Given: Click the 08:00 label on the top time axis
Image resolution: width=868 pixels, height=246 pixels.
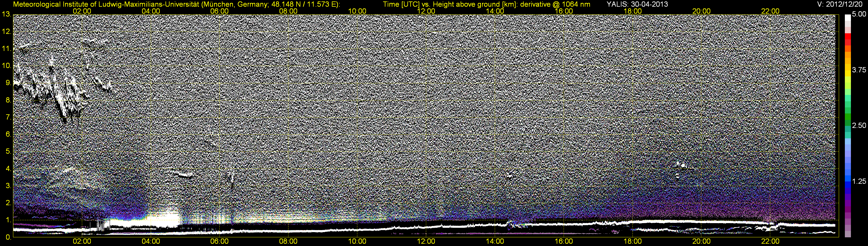Looking at the screenshot, I should pos(288,11).
